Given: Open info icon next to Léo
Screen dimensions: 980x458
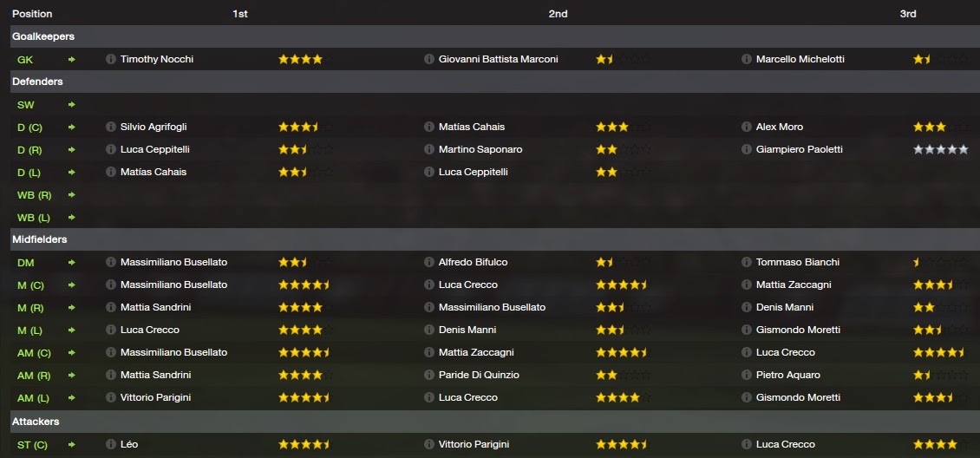Looking at the screenshot, I should [110, 444].
